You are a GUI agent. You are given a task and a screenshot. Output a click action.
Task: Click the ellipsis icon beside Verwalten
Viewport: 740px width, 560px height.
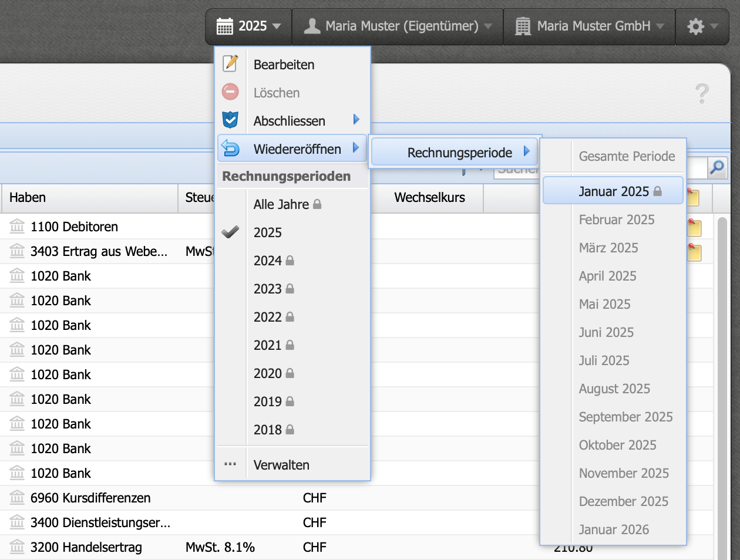230,463
